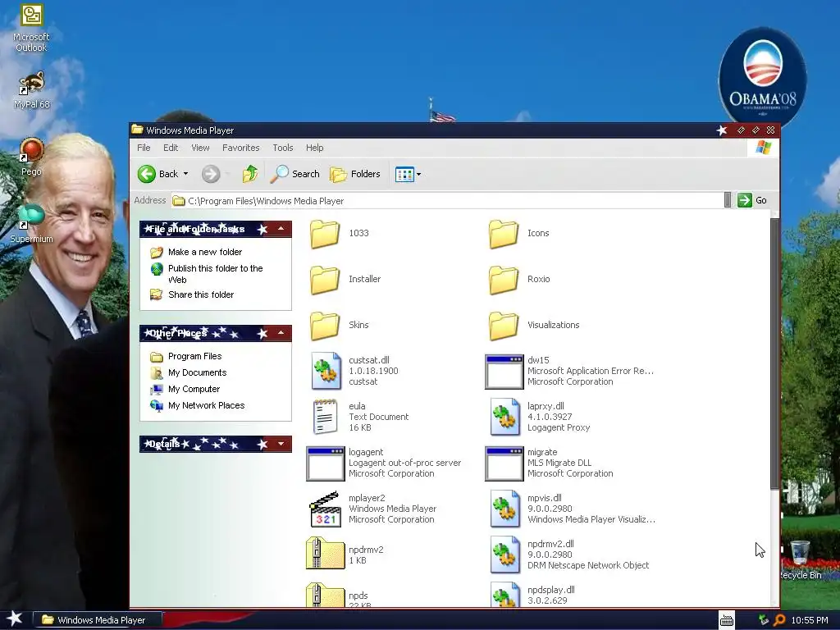Collapse the File and Folder Tasks panel
The image size is (840, 630).
pos(281,230)
